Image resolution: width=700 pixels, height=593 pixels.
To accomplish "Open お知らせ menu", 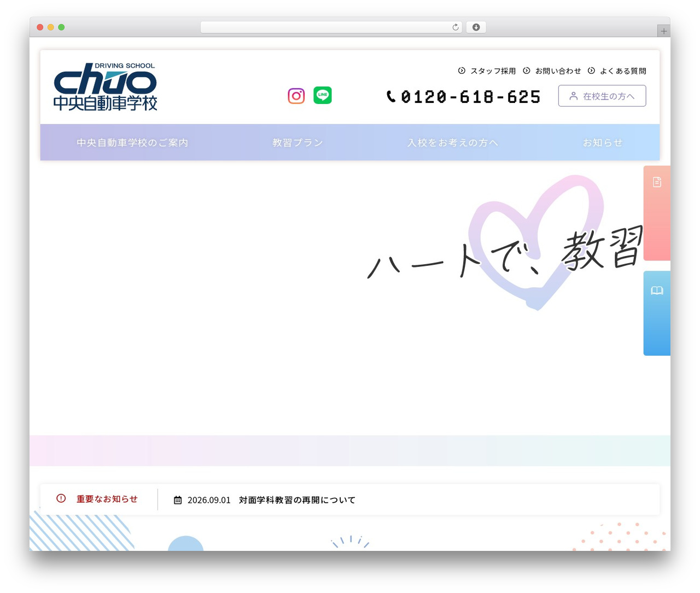I will [603, 143].
